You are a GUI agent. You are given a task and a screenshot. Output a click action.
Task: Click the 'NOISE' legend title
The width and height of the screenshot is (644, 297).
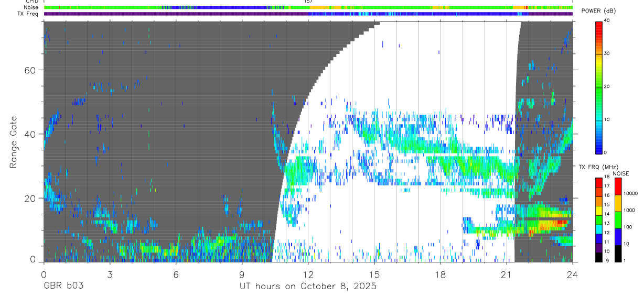(x=621, y=173)
